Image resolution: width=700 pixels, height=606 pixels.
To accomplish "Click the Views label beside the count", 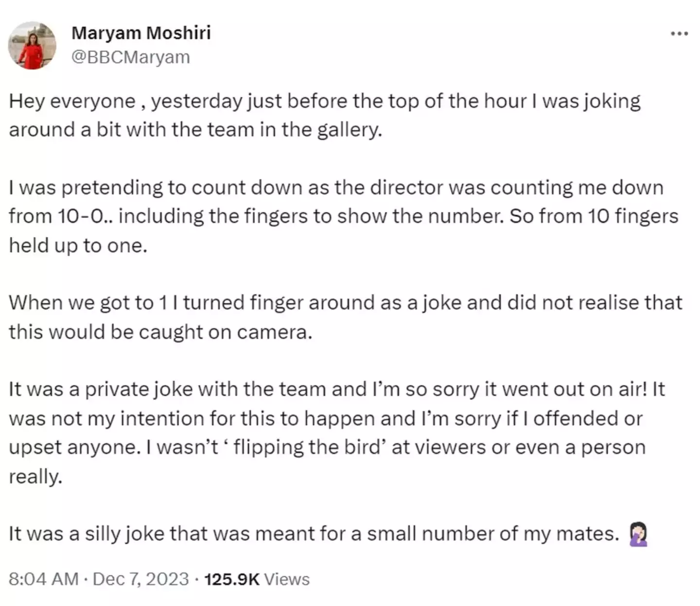I will pyautogui.click(x=287, y=579).
